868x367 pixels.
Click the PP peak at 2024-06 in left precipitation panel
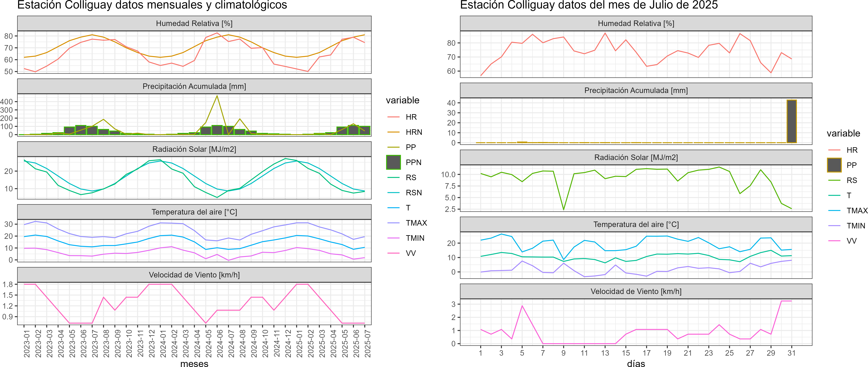(x=217, y=96)
